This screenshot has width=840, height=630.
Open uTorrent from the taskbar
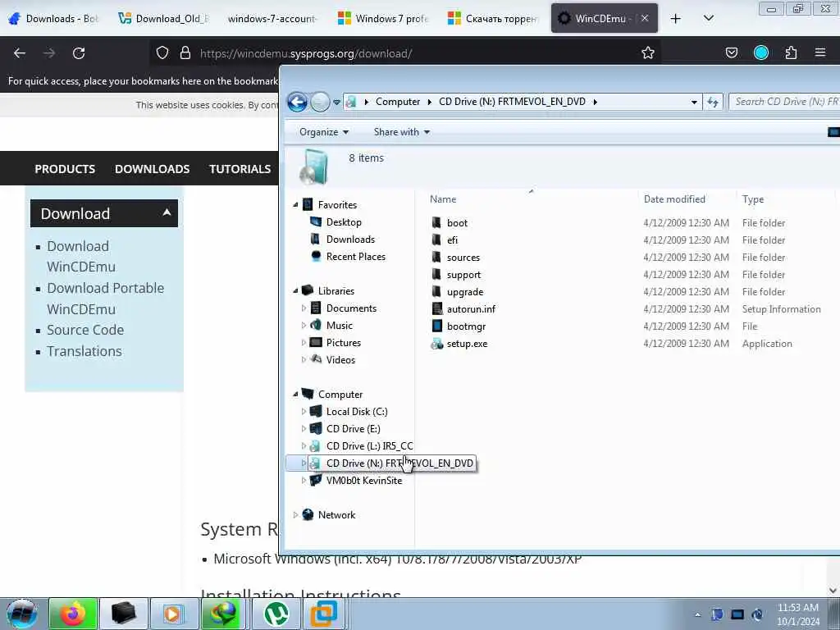tap(276, 614)
